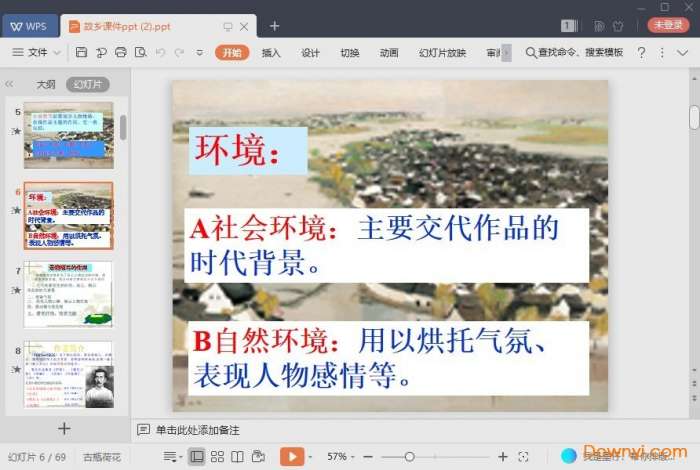700x470 pixels.
Task: Close the 故乡课件ppt document tab
Action: coord(244,27)
